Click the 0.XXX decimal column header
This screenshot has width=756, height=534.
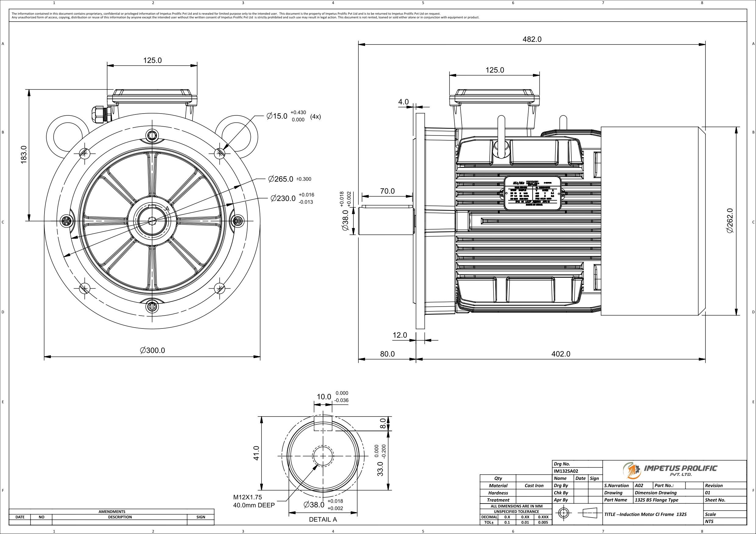point(543,517)
